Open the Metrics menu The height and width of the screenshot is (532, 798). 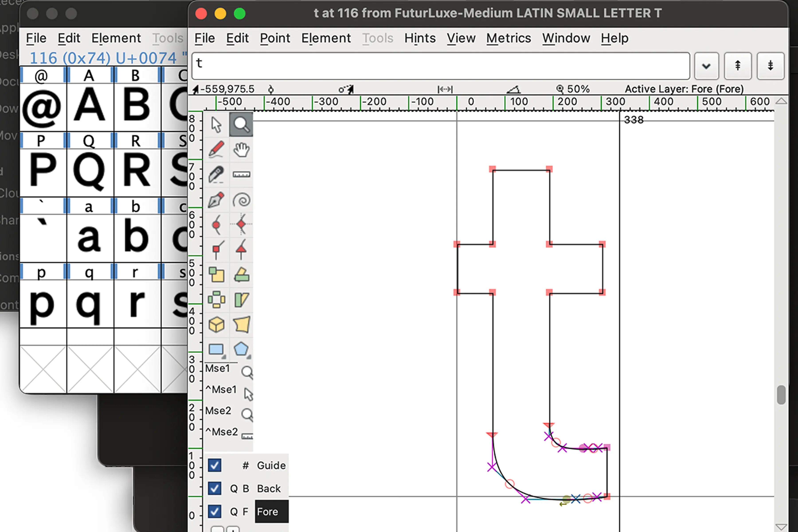[508, 38]
